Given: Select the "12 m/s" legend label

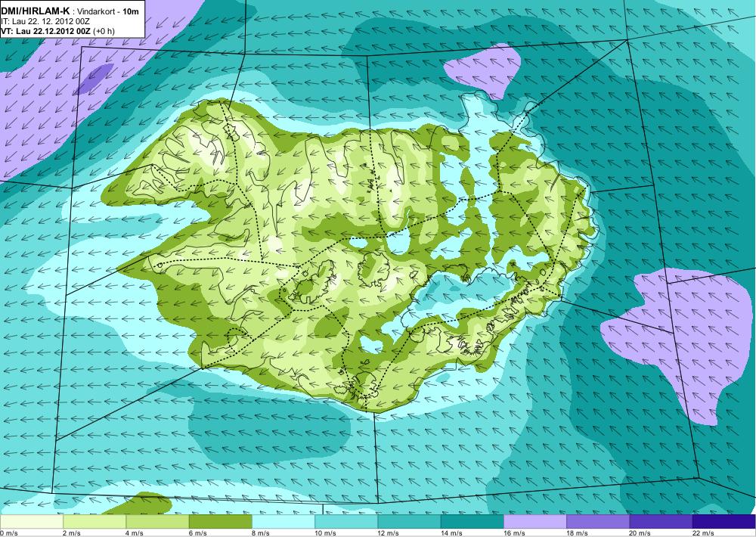Looking at the screenshot, I should click(389, 533).
